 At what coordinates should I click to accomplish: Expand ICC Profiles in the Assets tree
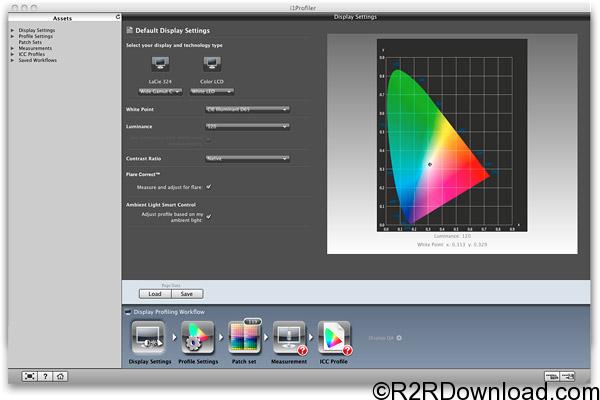[x=12, y=54]
